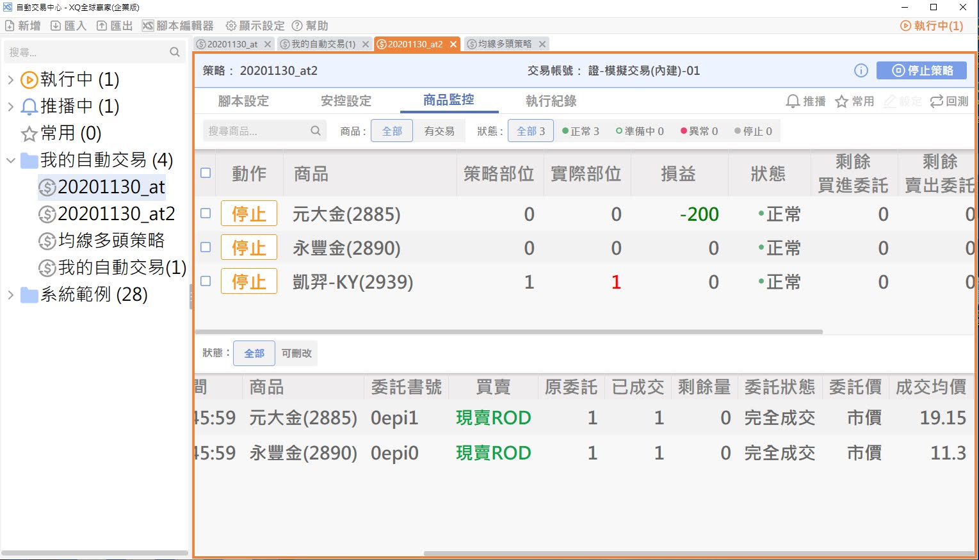Expand the 執行中 (1) tree node

pos(10,79)
